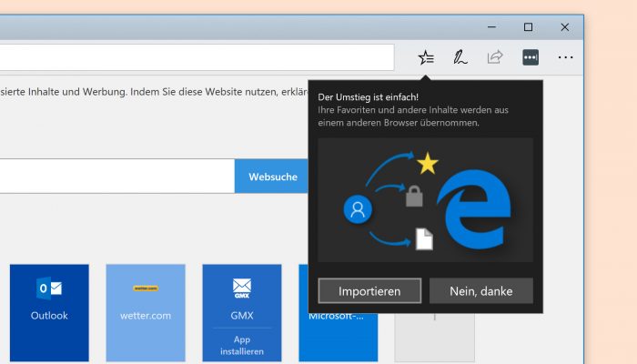Open the extension icon with three dots

pyautogui.click(x=531, y=57)
